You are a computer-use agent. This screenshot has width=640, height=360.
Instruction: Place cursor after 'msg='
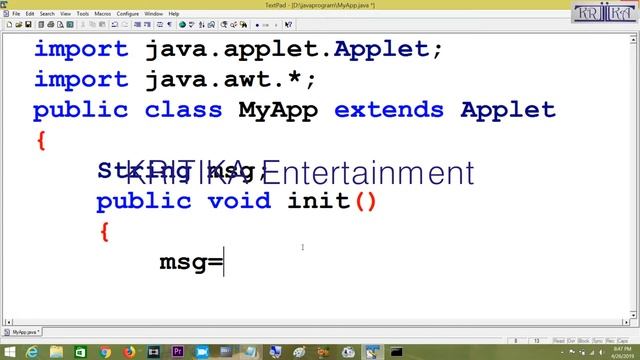click(x=224, y=262)
